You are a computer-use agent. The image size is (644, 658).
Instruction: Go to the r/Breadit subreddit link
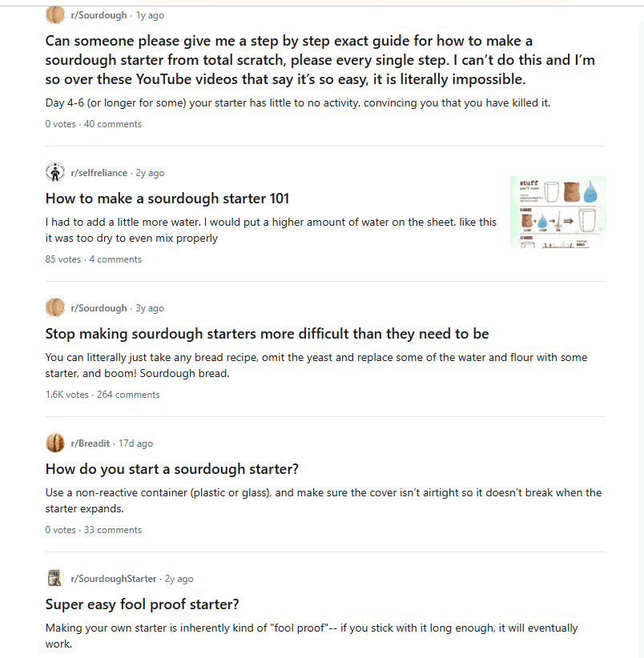(x=91, y=443)
